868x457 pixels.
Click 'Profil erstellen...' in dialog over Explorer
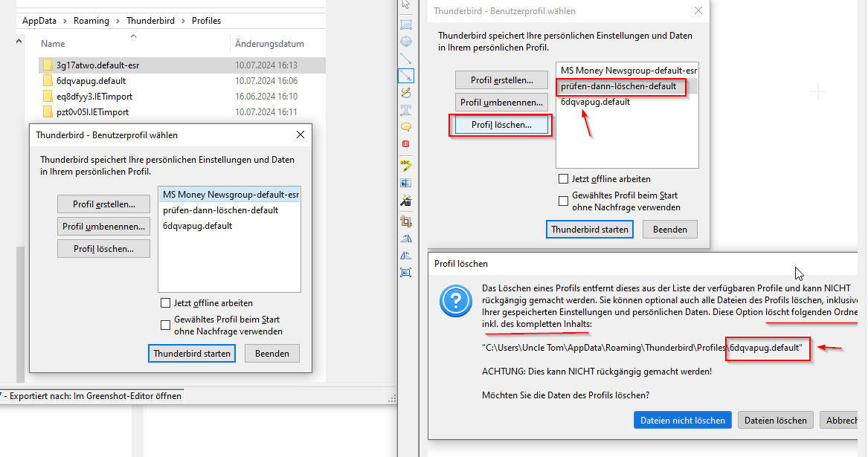tap(103, 204)
